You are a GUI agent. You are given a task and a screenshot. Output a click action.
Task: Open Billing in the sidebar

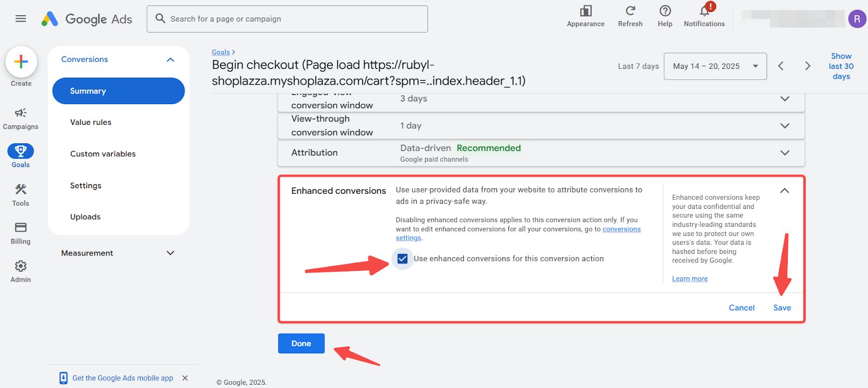[21, 227]
